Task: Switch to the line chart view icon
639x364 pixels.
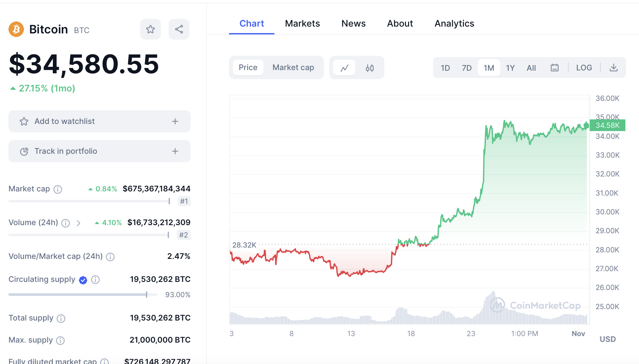Action: pyautogui.click(x=344, y=68)
